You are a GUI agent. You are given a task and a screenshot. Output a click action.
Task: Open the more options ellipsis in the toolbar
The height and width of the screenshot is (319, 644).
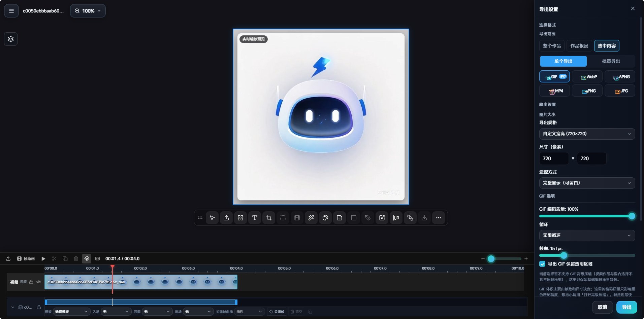[x=439, y=218]
